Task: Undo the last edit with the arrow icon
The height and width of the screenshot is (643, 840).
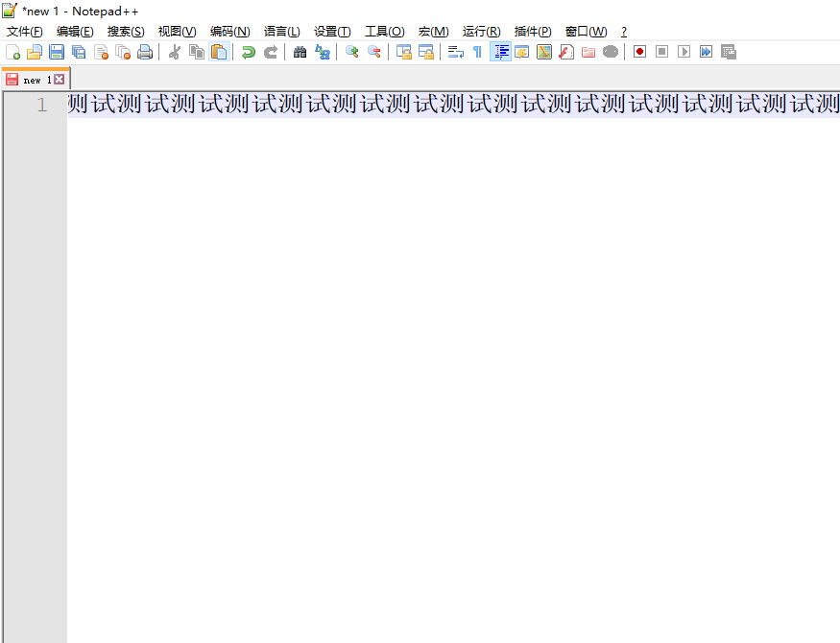Action: coord(248,52)
